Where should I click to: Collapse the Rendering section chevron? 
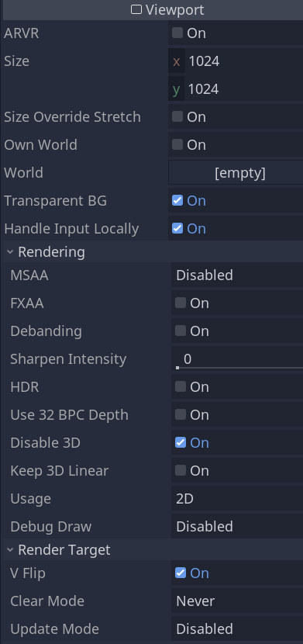click(x=10, y=251)
